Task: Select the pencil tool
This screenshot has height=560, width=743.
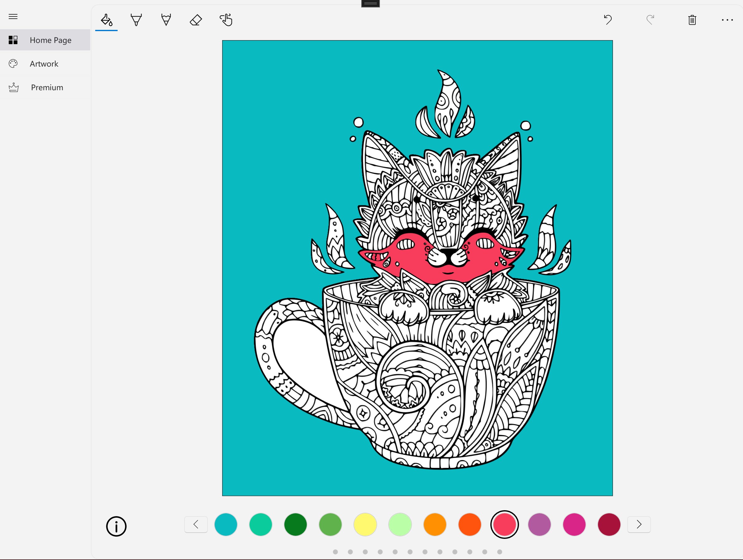Action: pyautogui.click(x=166, y=20)
